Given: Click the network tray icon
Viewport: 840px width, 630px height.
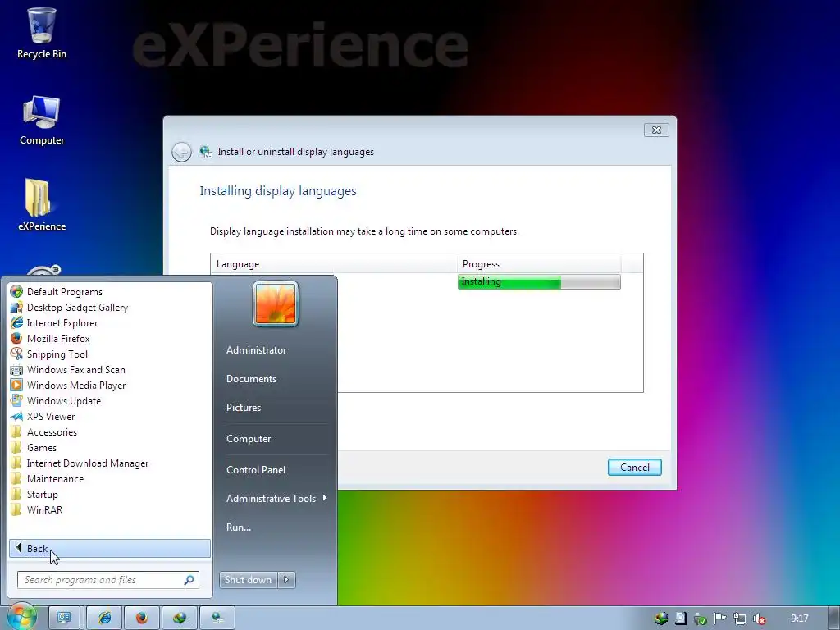Looking at the screenshot, I should 739,619.
